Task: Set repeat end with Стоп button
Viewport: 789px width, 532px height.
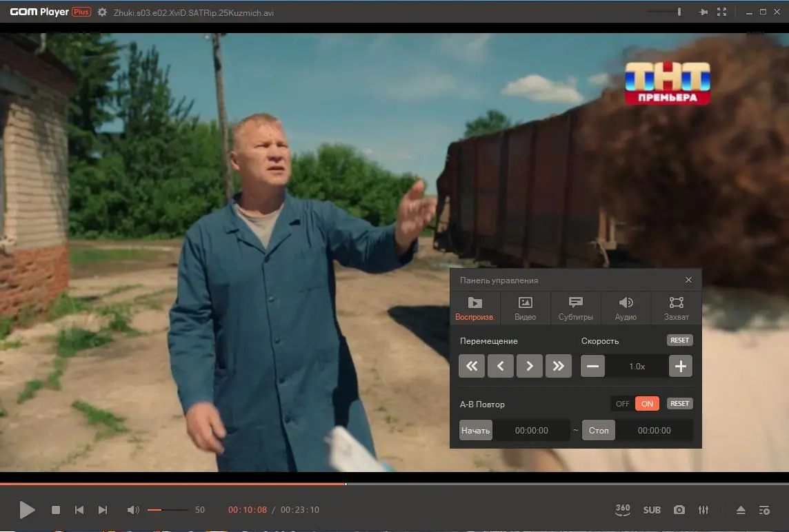Action: tap(599, 431)
